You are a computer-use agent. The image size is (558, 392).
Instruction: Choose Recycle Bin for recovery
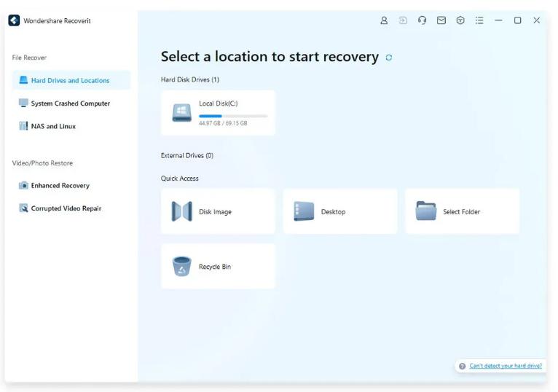tap(218, 267)
